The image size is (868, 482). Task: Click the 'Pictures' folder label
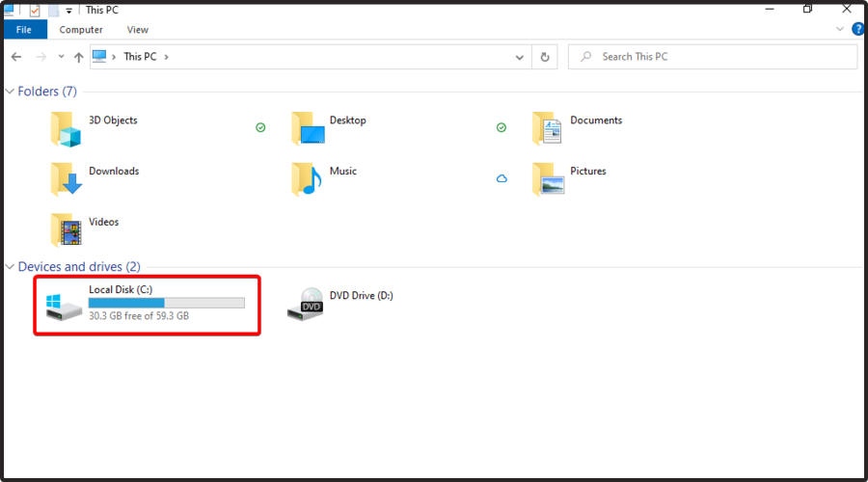point(588,171)
